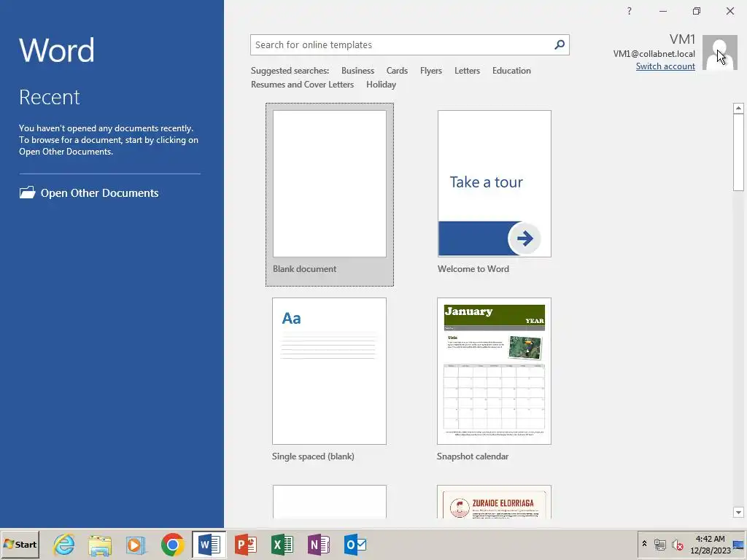Screen dimensions: 747x560
Task: Restore down the Word window
Action: [697, 11]
